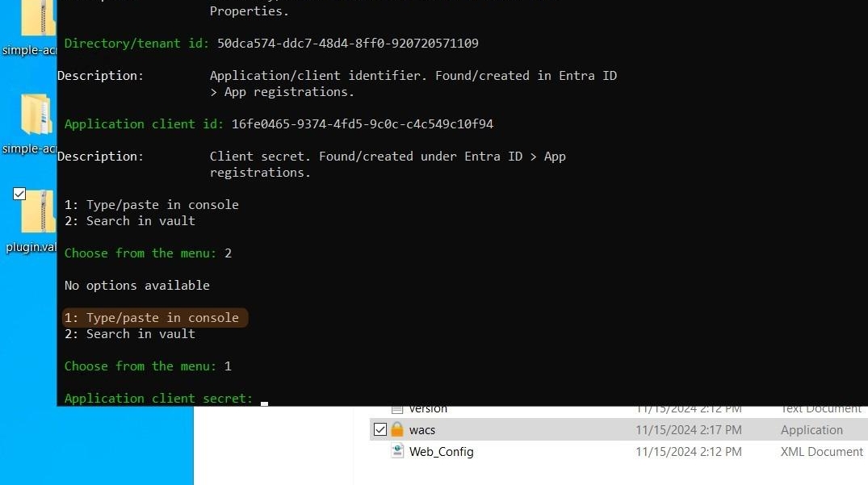Uncheck the wacs file row checkbox
868x485 pixels.
pyautogui.click(x=379, y=429)
